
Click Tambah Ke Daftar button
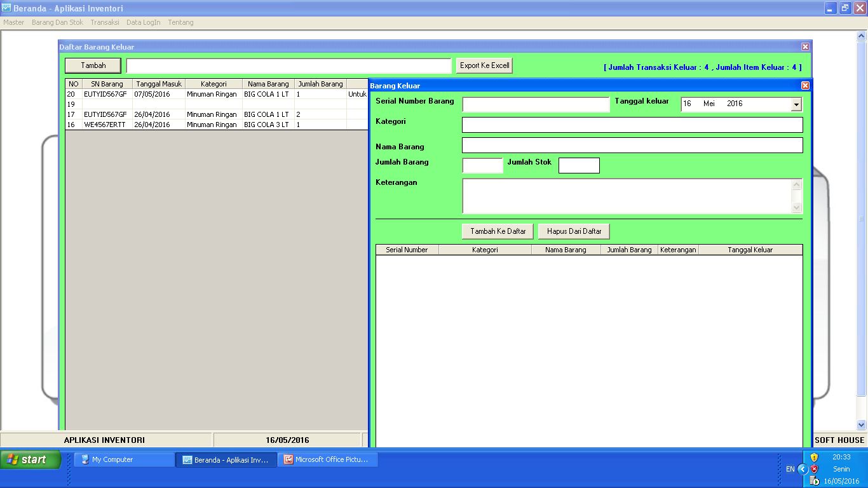pyautogui.click(x=498, y=231)
